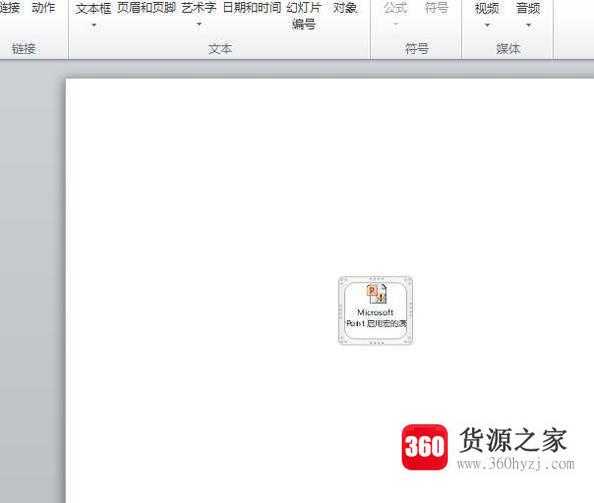Click the 动作 action button
This screenshot has height=503, width=594.
[x=43, y=8]
